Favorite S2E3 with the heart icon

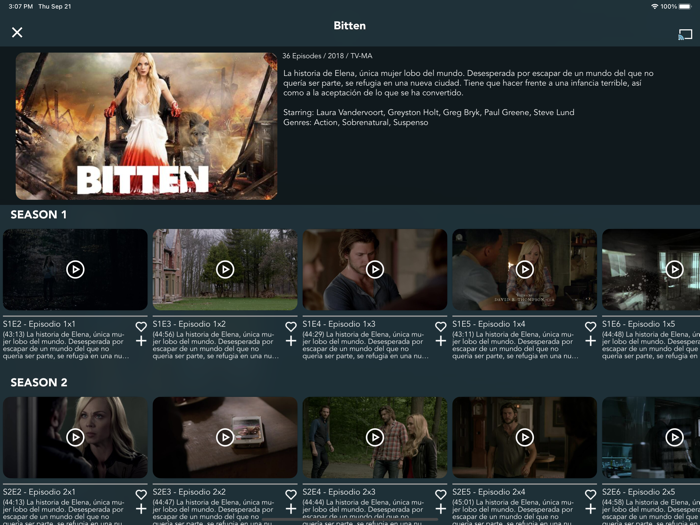[291, 495]
